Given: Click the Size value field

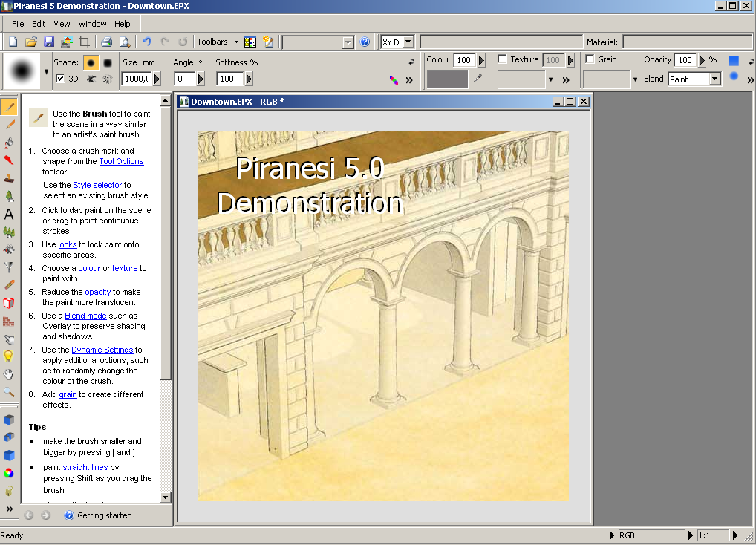Looking at the screenshot, I should click(137, 79).
